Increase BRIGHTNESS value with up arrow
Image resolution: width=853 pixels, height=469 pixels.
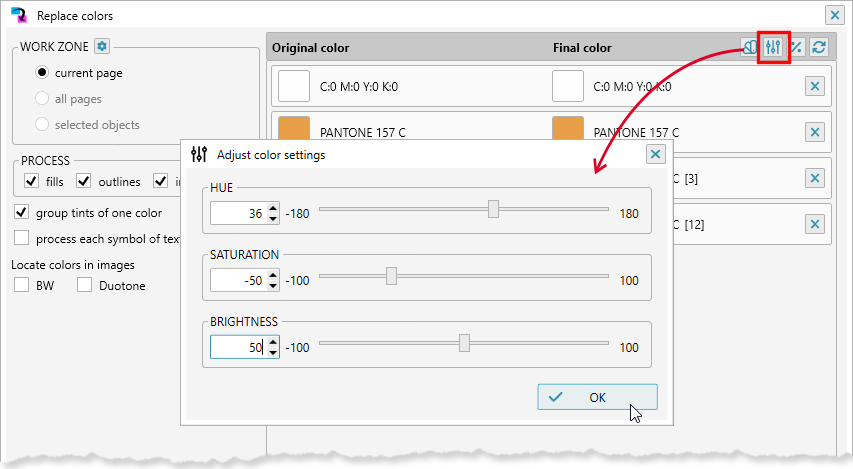click(273, 342)
